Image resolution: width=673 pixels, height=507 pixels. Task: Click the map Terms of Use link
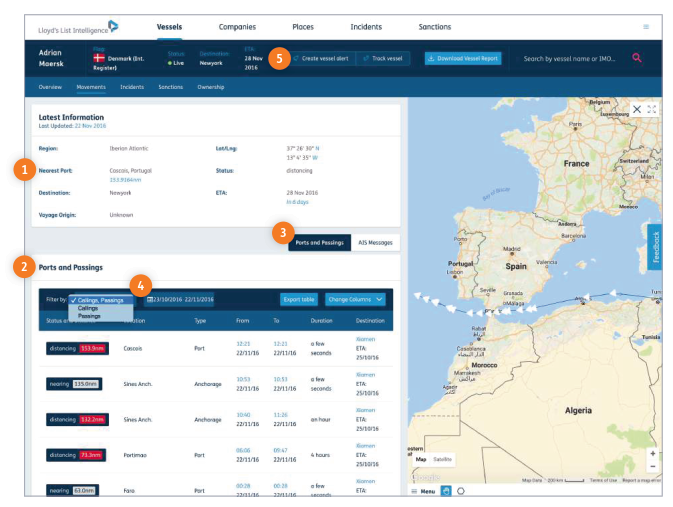click(x=603, y=480)
